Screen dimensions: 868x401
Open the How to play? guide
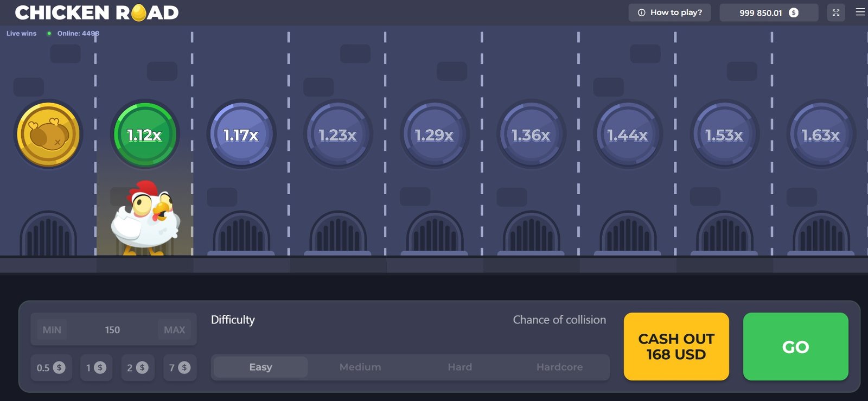669,12
